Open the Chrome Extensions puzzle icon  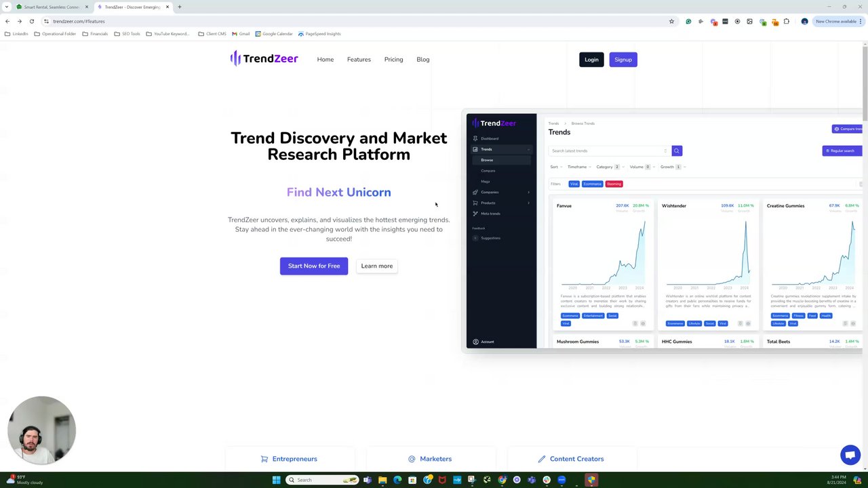pos(787,21)
